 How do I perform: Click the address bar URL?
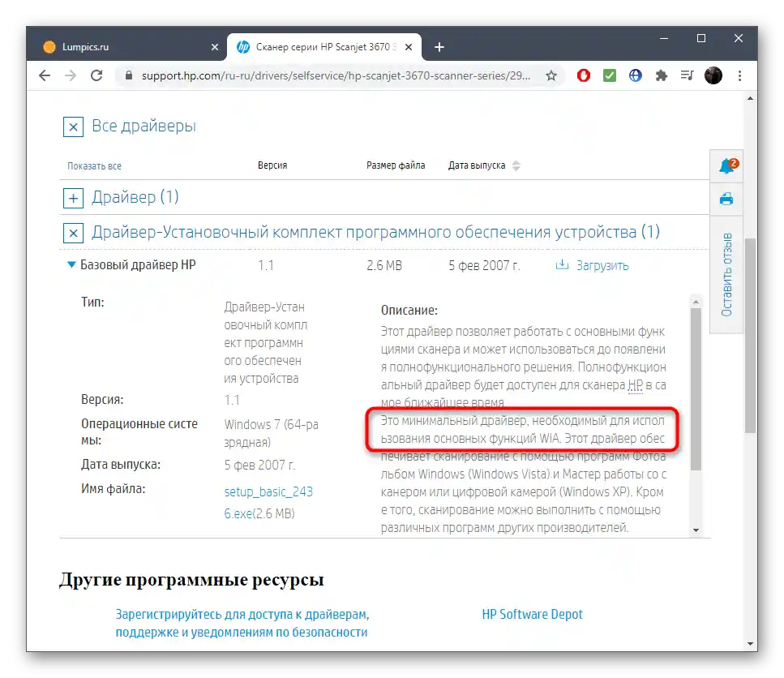(x=336, y=75)
